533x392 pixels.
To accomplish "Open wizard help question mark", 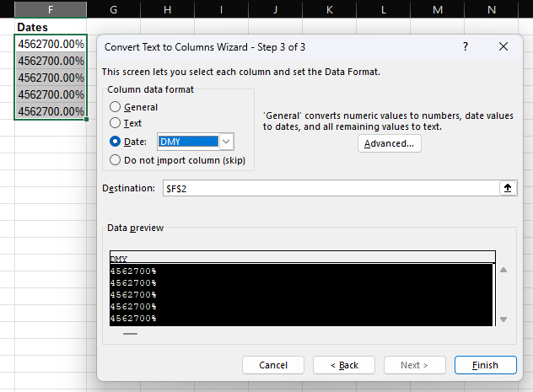I will [466, 46].
